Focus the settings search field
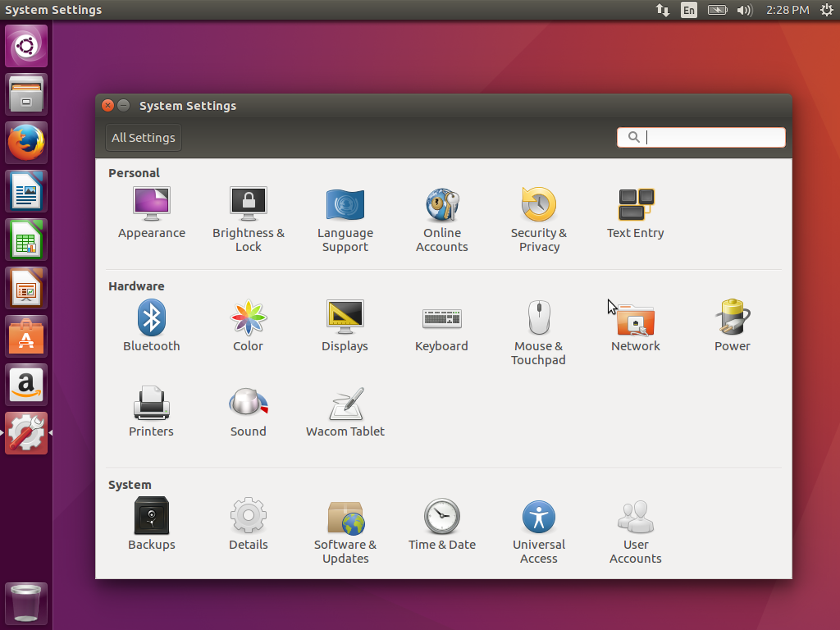The height and width of the screenshot is (630, 840). pyautogui.click(x=701, y=137)
